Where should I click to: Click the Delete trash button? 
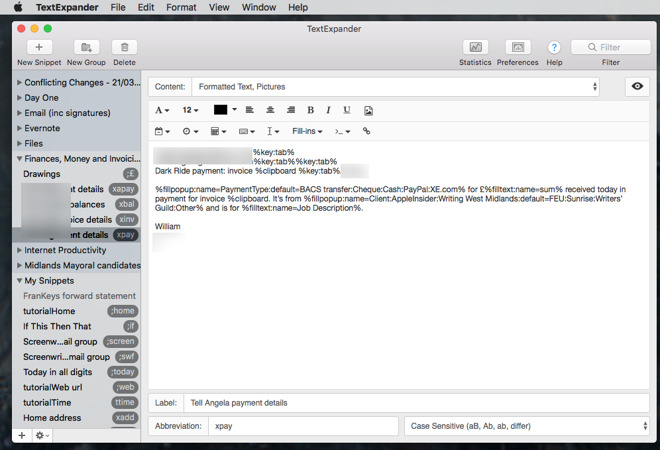pyautogui.click(x=124, y=47)
